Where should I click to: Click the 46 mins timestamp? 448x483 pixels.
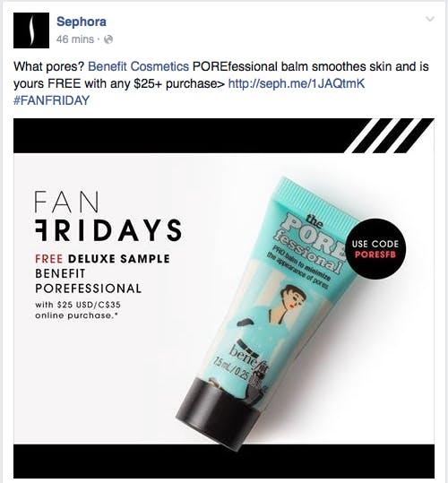pos(75,39)
